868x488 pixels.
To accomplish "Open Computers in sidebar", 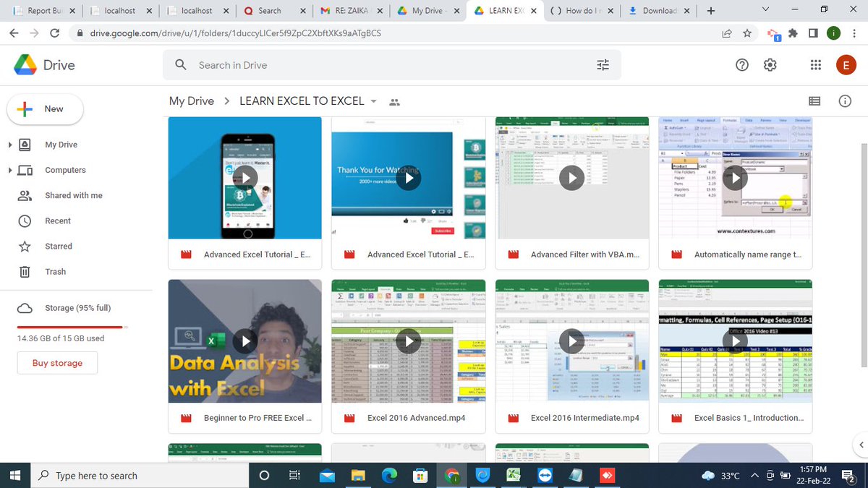I will (65, 170).
